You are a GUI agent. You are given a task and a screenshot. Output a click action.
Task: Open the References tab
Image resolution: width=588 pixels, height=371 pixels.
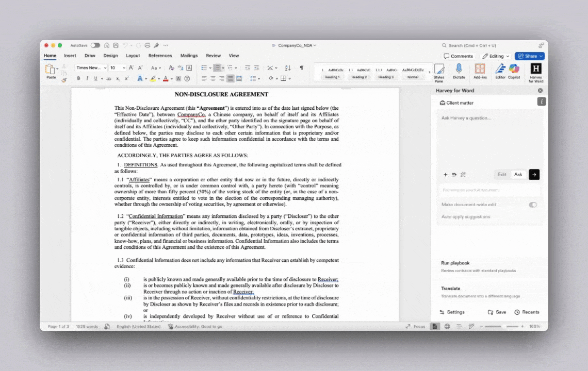160,56
